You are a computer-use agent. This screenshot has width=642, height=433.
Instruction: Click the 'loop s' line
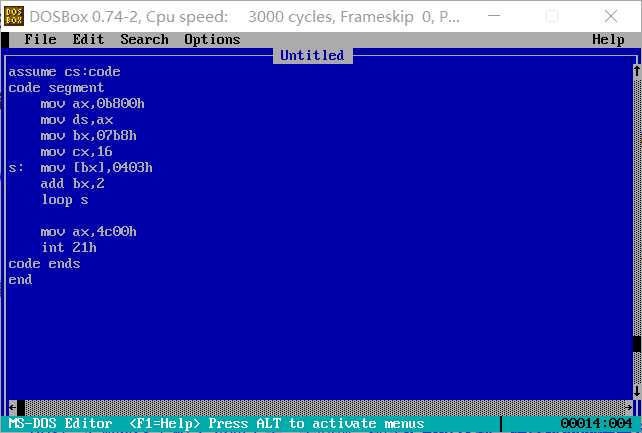(x=65, y=200)
